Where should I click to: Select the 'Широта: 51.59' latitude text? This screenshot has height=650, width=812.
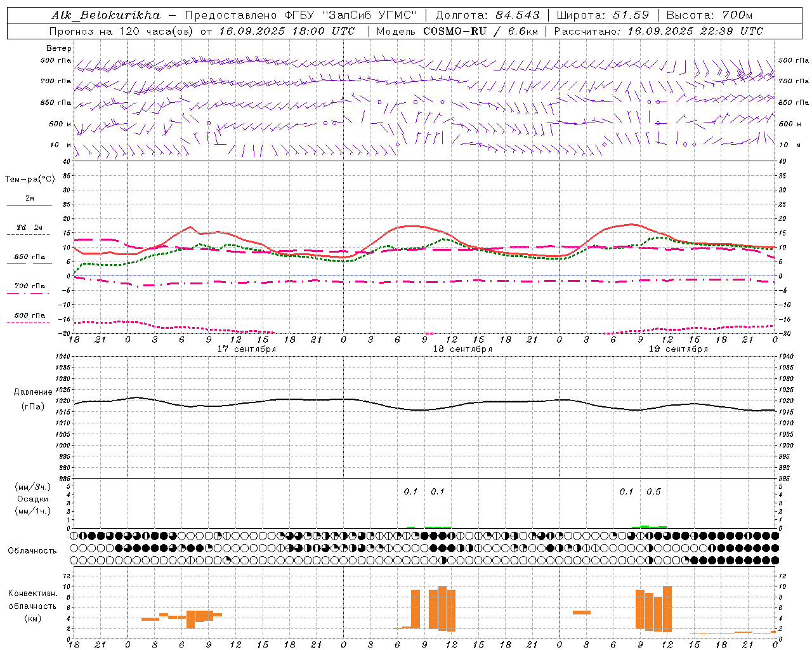click(603, 15)
